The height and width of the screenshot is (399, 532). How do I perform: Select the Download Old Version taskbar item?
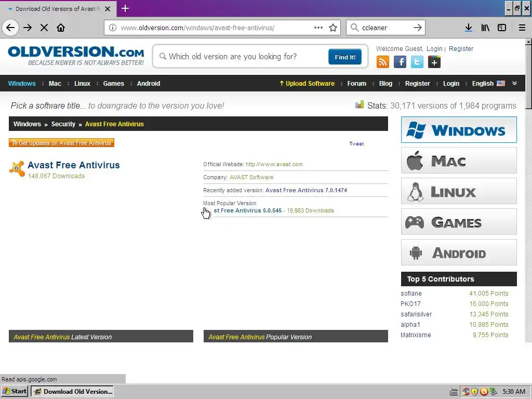(72, 391)
